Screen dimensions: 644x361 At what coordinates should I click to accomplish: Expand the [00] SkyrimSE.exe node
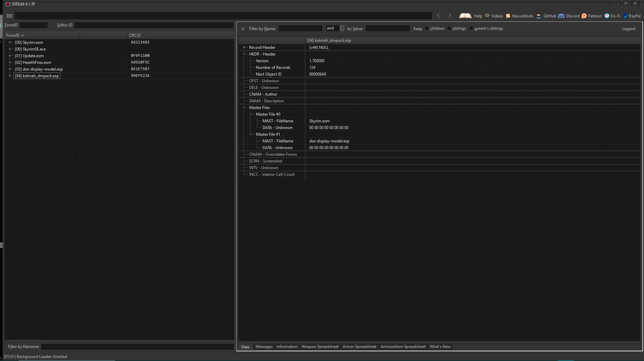[10, 49]
